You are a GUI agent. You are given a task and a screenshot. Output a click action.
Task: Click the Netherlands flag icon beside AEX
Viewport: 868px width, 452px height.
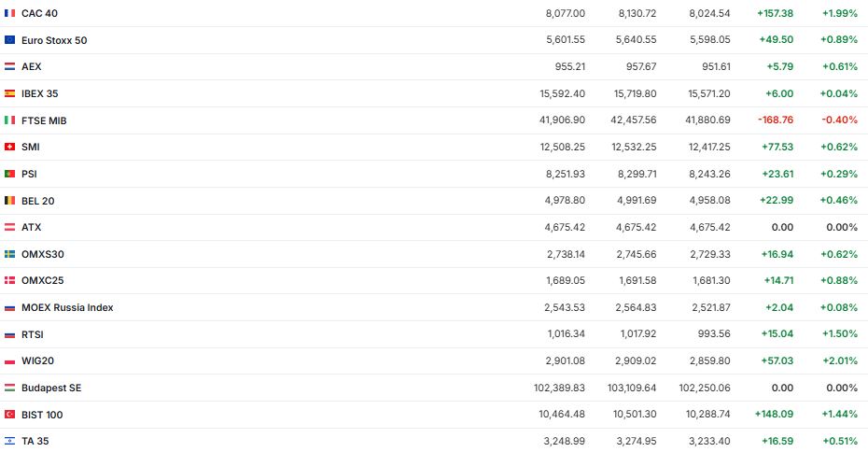[9, 67]
